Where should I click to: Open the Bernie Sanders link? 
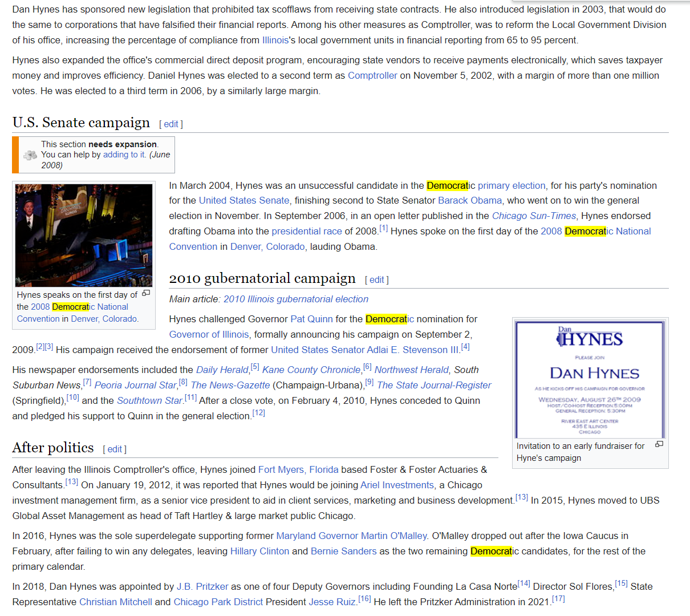(344, 551)
